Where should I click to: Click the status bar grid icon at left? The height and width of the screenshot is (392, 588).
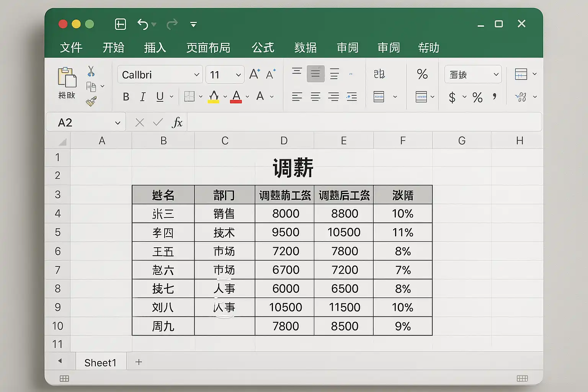coord(64,379)
